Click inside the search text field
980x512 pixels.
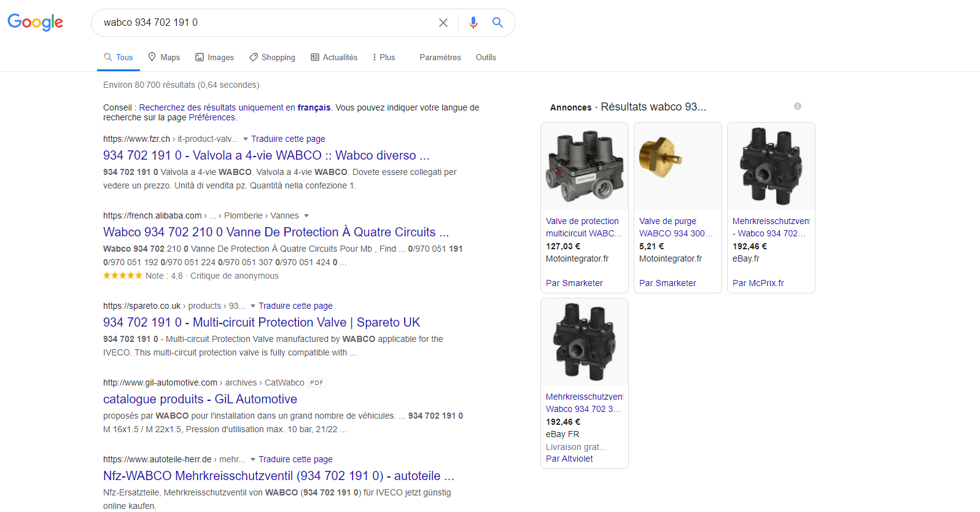(x=264, y=23)
